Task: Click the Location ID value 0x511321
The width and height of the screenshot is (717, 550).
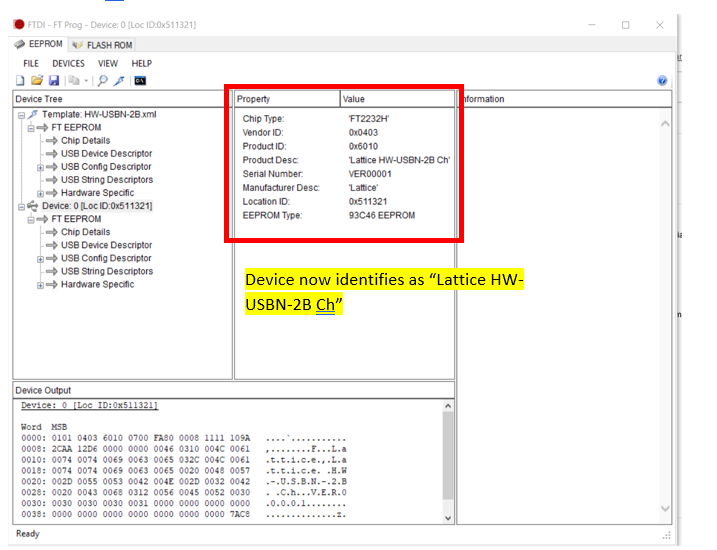Action: coord(368,202)
